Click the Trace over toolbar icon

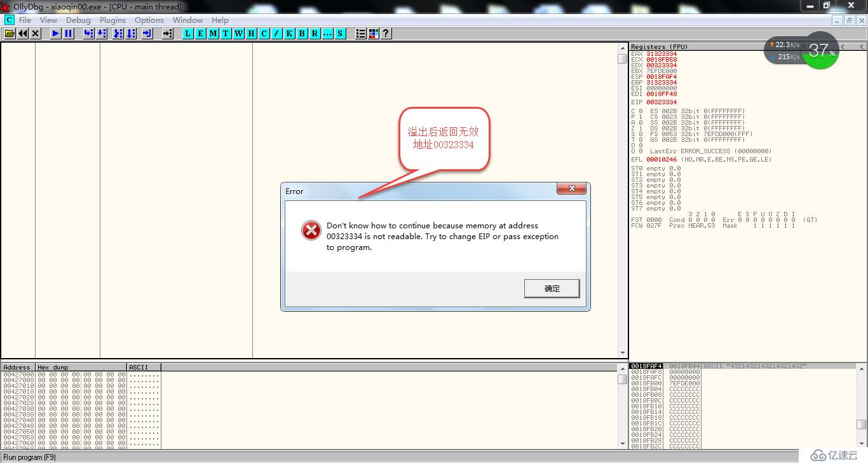point(131,34)
